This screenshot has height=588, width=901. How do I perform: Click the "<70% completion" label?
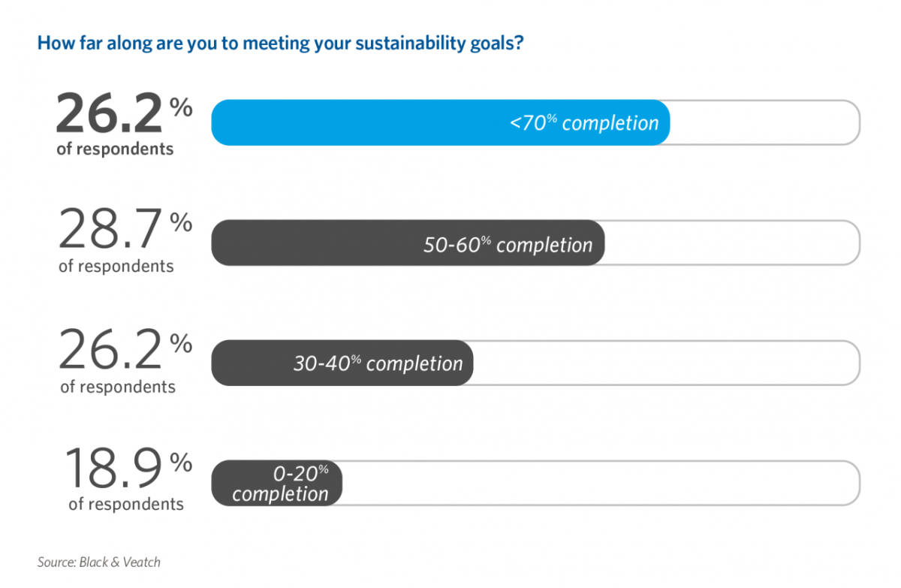point(583,123)
